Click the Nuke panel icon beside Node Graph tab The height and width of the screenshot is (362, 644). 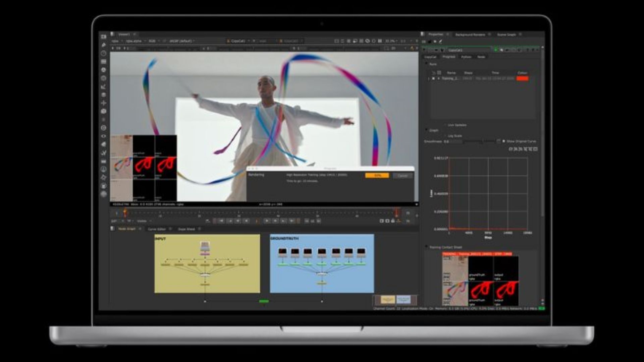[x=111, y=228]
